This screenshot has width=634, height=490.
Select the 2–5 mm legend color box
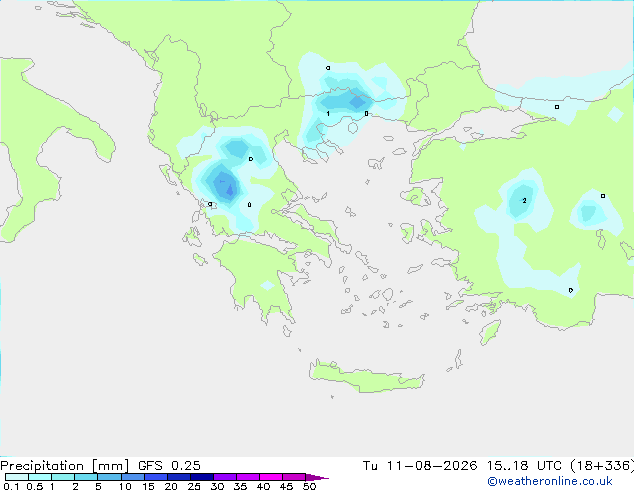point(86,477)
